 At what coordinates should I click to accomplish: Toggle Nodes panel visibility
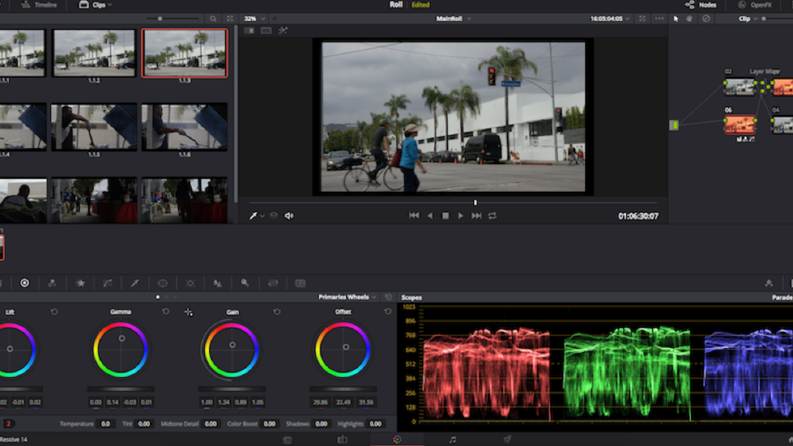coord(701,5)
